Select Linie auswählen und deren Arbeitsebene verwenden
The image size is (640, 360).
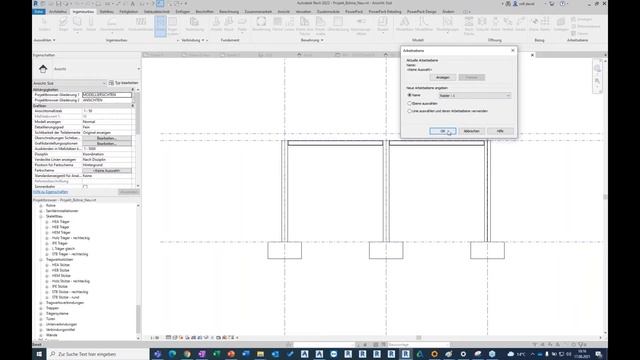[x=409, y=111]
